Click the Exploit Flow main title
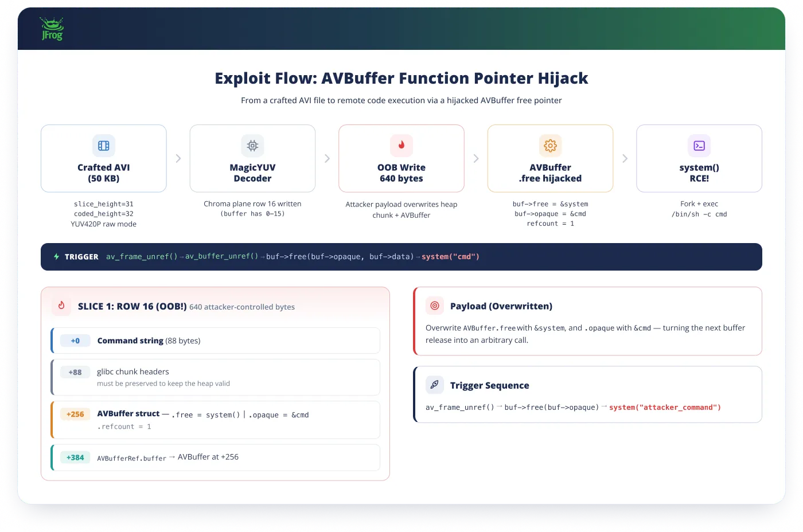803x532 pixels. [402, 78]
